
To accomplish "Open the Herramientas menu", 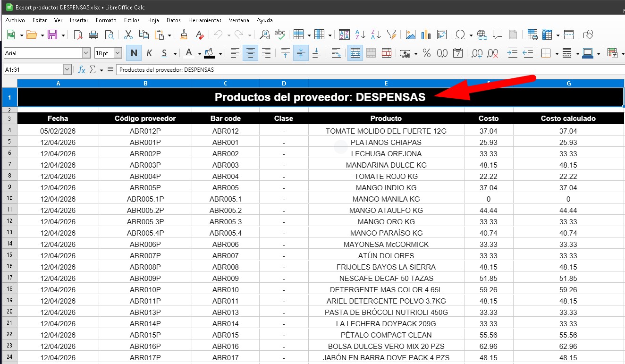I will pyautogui.click(x=204, y=20).
